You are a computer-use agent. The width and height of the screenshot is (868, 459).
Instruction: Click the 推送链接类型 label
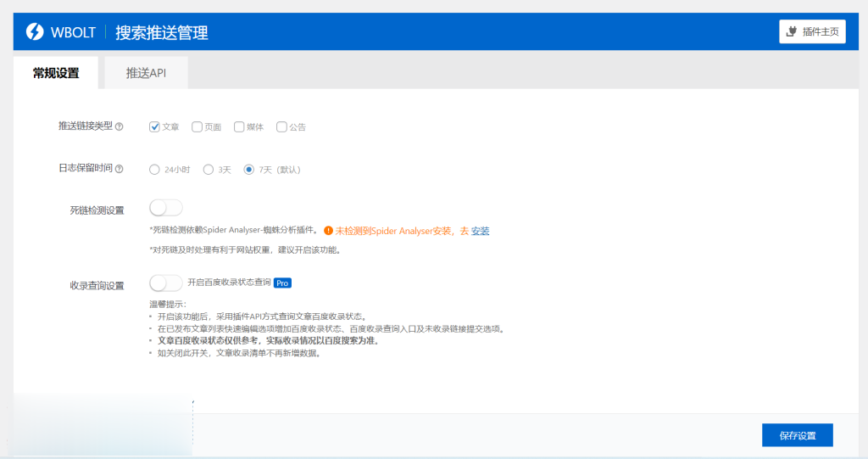[x=86, y=126]
